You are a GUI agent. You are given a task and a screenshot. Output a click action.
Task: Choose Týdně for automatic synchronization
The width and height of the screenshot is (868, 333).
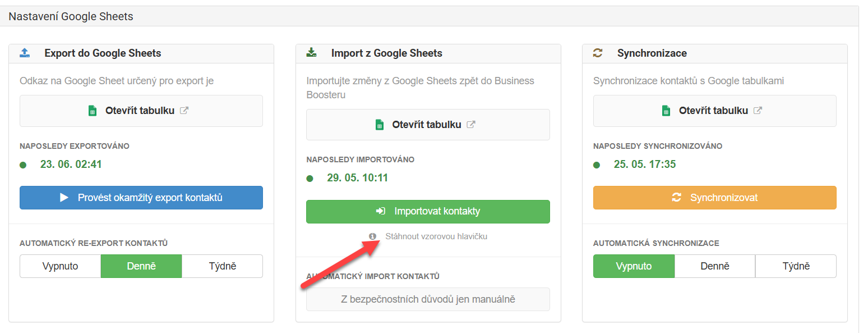click(796, 266)
